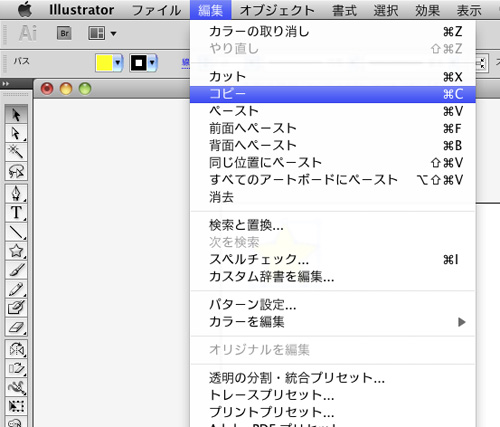Choose 前面へペースト menu item
This screenshot has width=500, height=427.
tap(333, 128)
